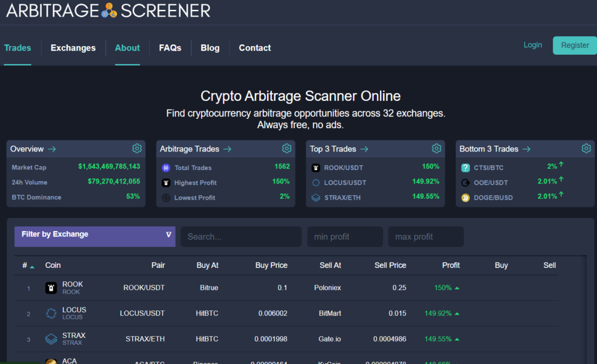Click the OOE/USDT pair name
Image resolution: width=597 pixels, height=364 pixels.
click(x=491, y=183)
